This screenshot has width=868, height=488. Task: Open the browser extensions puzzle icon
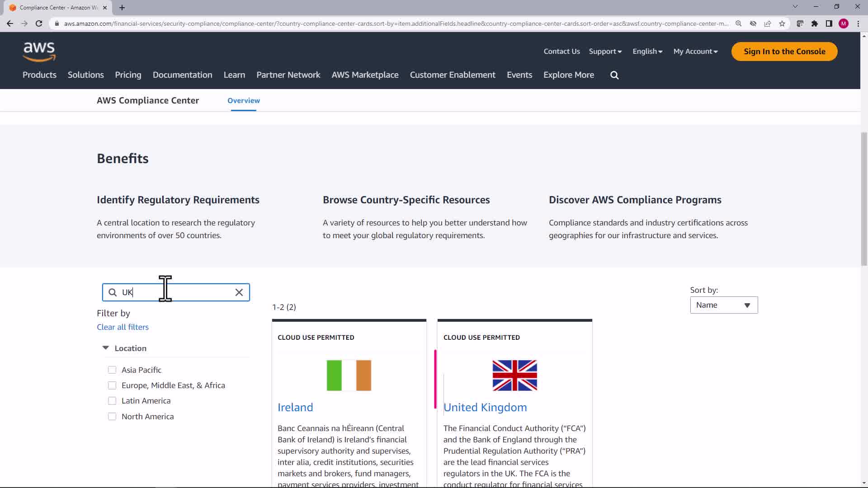815,23
